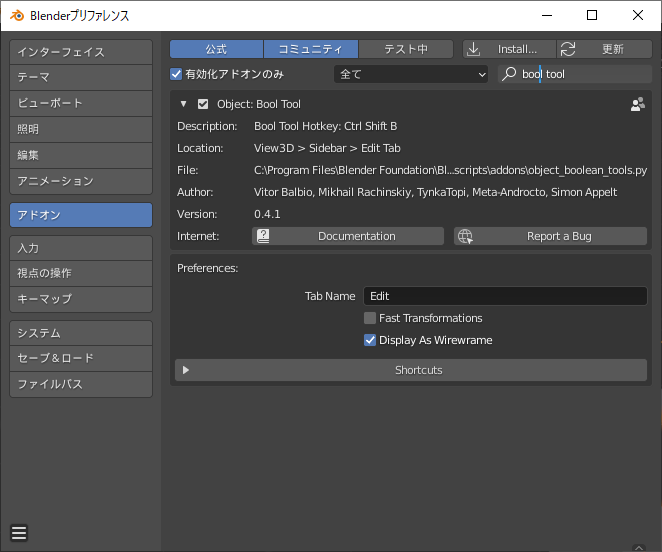Disable the Object: Bool Tool addon checkbox
This screenshot has width=662, height=552.
[x=203, y=104]
